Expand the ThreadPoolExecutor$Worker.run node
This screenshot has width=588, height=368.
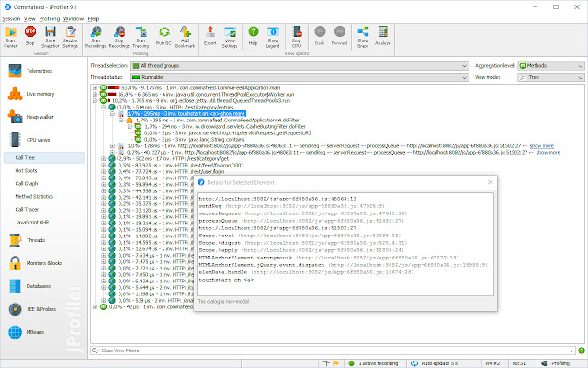95,94
